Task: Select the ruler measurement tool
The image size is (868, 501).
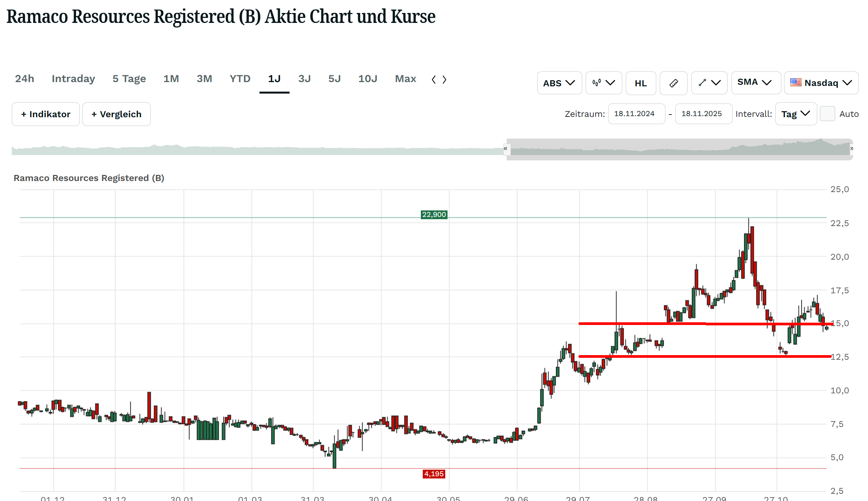Action: tap(673, 83)
